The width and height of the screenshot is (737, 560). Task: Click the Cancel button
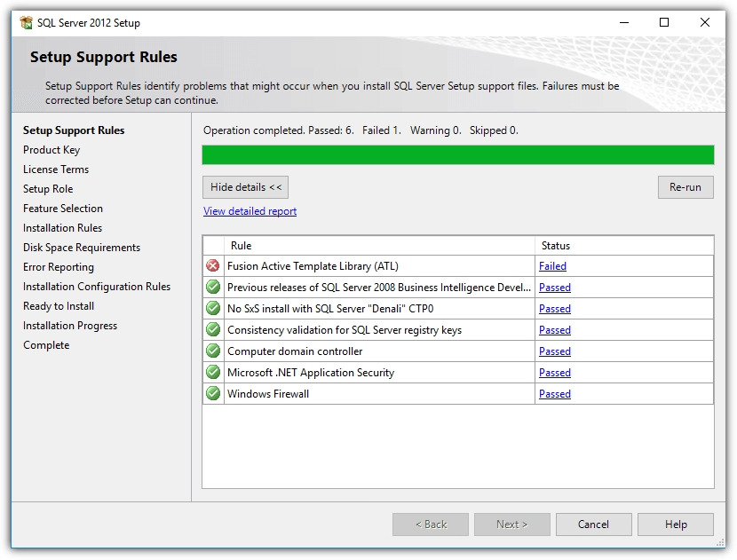pos(594,525)
